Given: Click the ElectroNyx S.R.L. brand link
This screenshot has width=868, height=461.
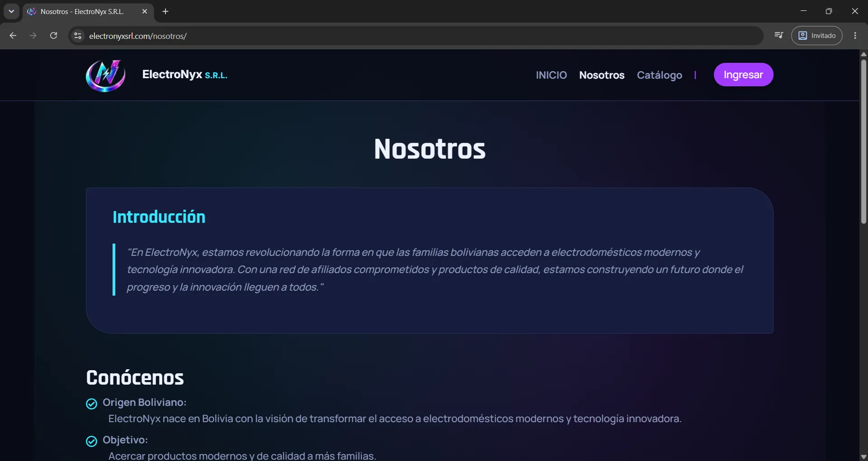Looking at the screenshot, I should coord(184,75).
